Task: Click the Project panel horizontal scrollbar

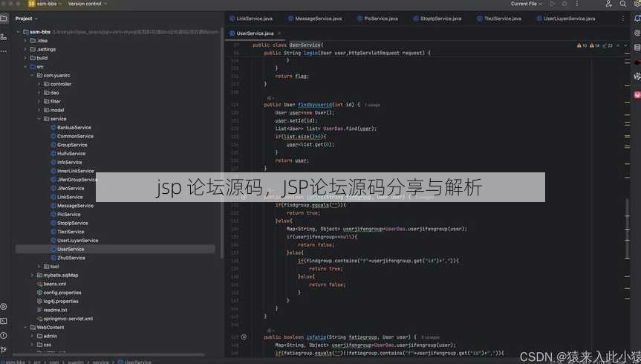Action: (x=108, y=355)
